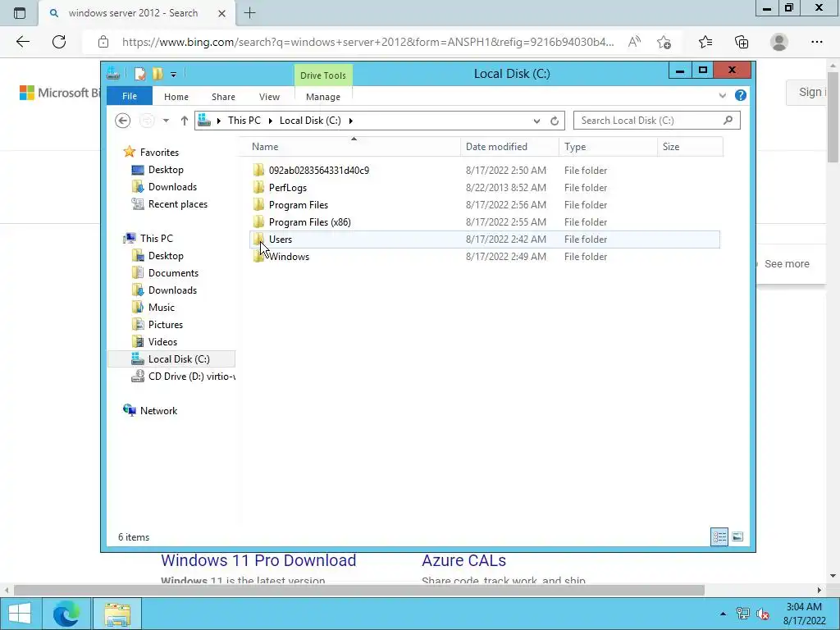
Task: Select the Windows folder name
Action: point(289,257)
